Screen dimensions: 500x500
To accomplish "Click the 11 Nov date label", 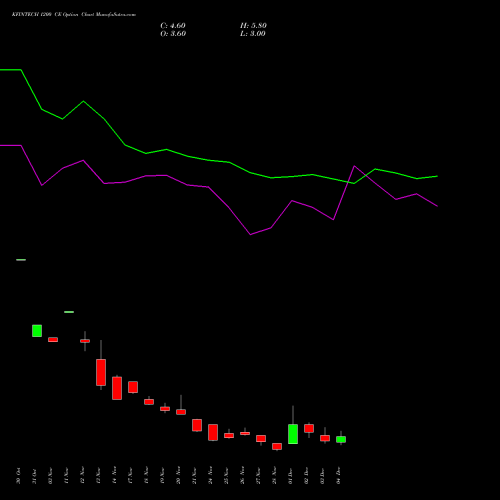I will [66, 476].
